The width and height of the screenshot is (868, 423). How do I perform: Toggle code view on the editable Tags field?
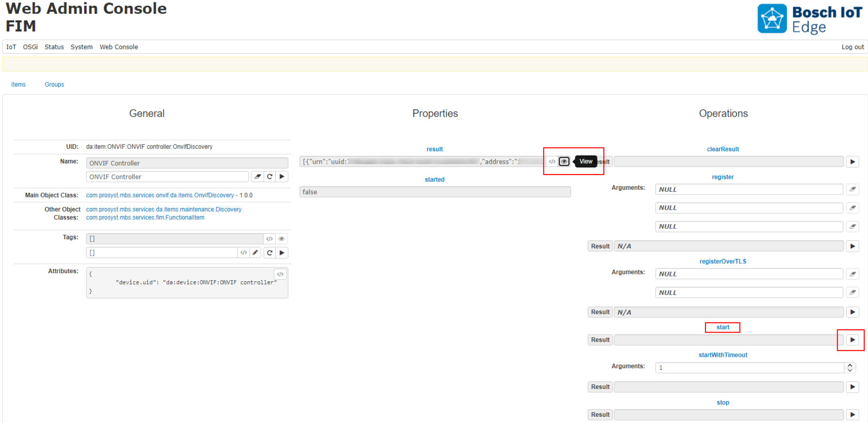[x=243, y=253]
